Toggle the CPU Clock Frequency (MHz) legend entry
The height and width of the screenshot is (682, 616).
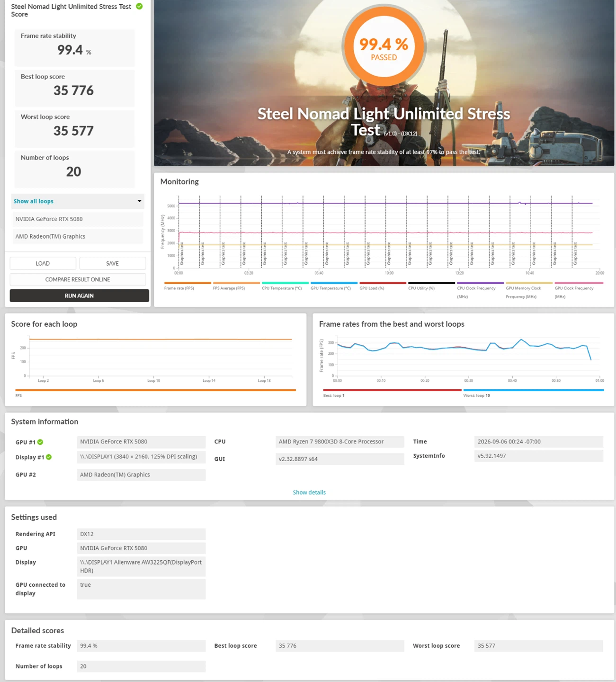[480, 290]
